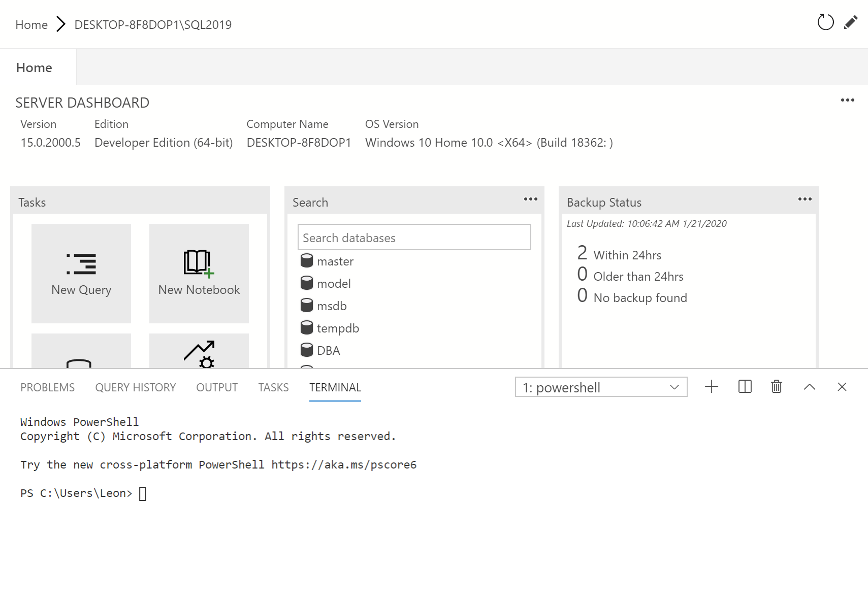Open the New Notebook task
868x601 pixels.
[199, 274]
